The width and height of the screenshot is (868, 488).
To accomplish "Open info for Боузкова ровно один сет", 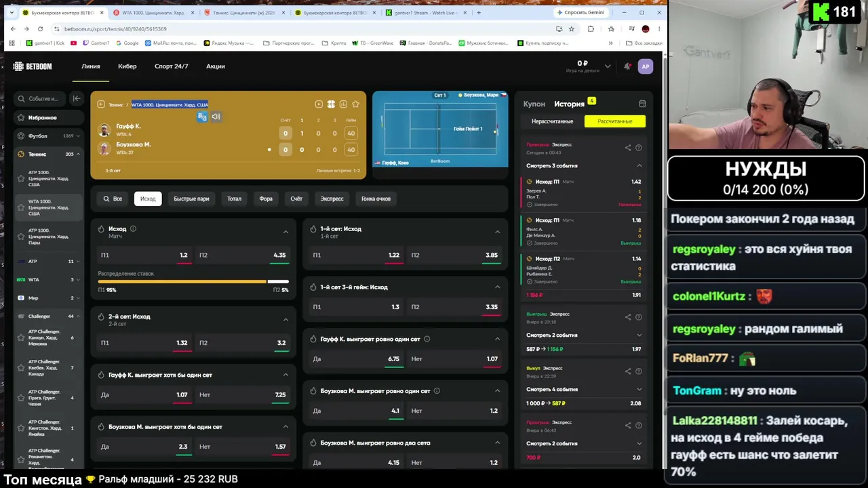I will (x=437, y=390).
